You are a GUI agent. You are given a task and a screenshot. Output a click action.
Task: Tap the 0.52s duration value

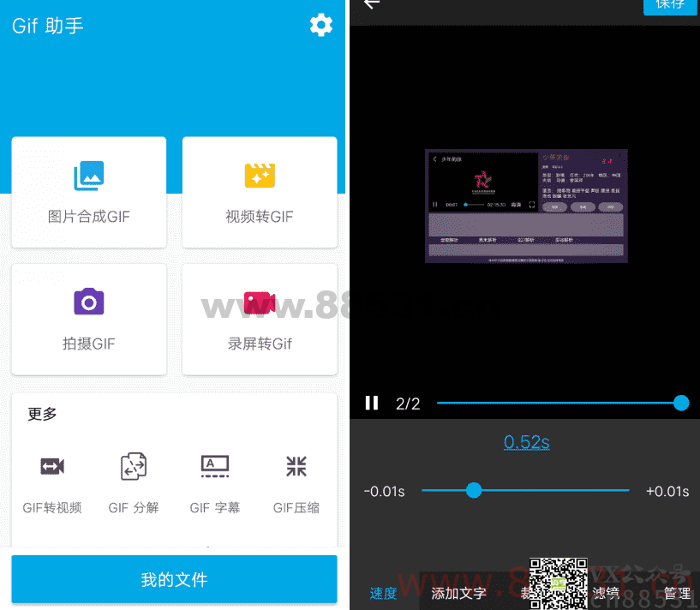pos(526,442)
